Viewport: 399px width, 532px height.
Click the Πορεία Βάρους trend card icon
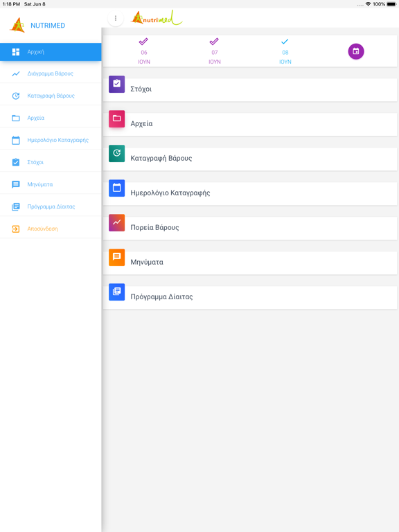116,222
